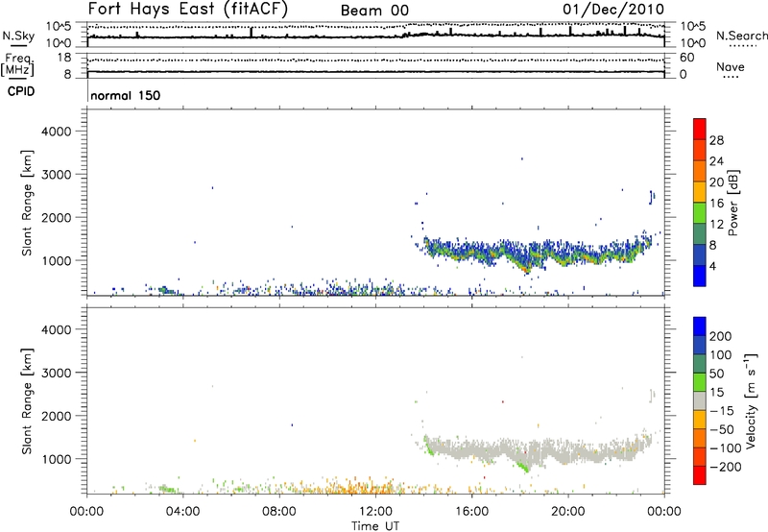Click the 'N.Sky' legend label

[18, 36]
